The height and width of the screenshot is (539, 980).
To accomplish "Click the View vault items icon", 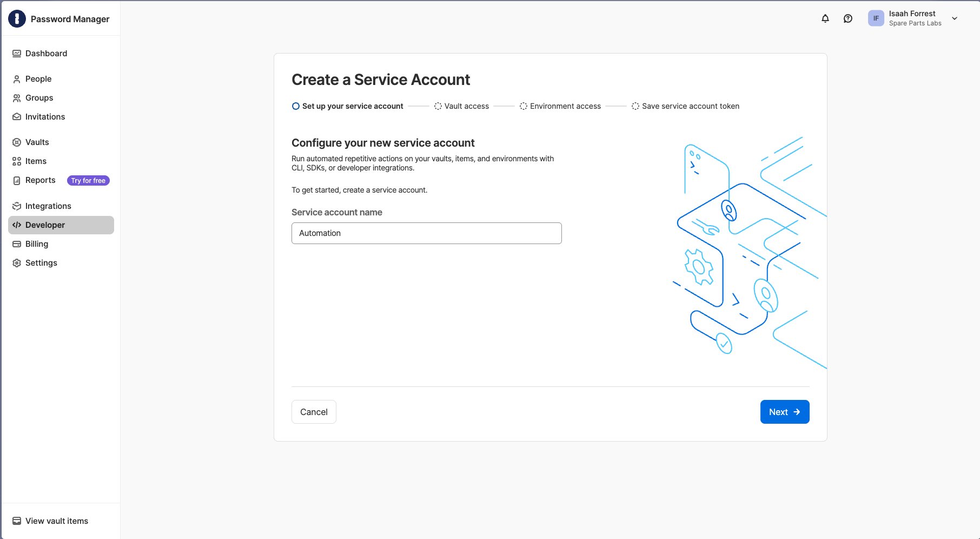I will 17,521.
